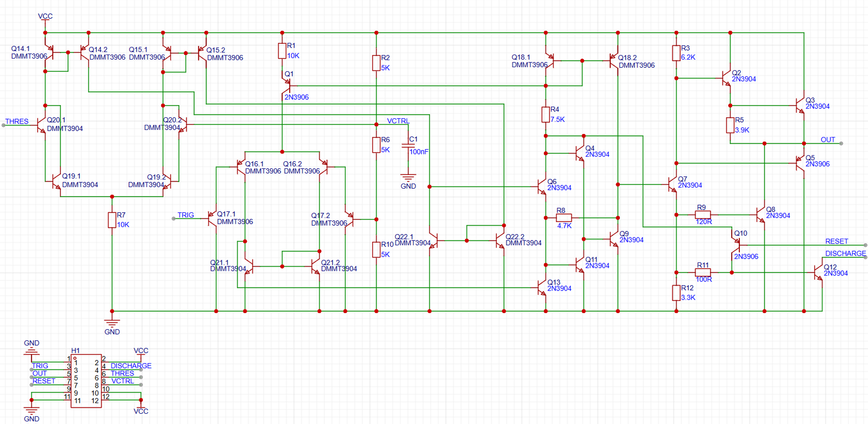Click the Q15.1 designator label

pos(138,50)
